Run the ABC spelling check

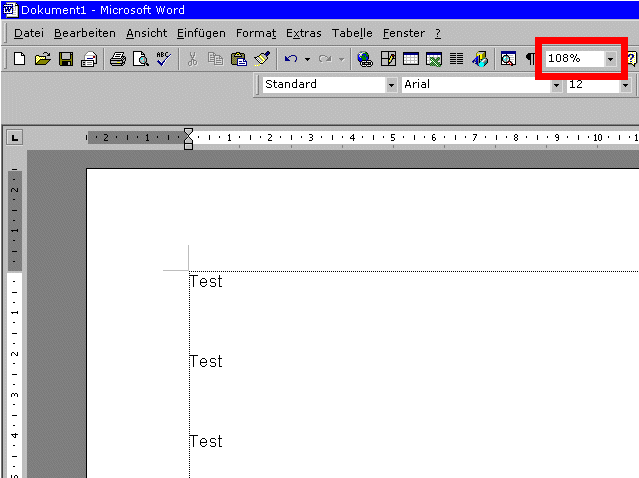click(x=164, y=59)
